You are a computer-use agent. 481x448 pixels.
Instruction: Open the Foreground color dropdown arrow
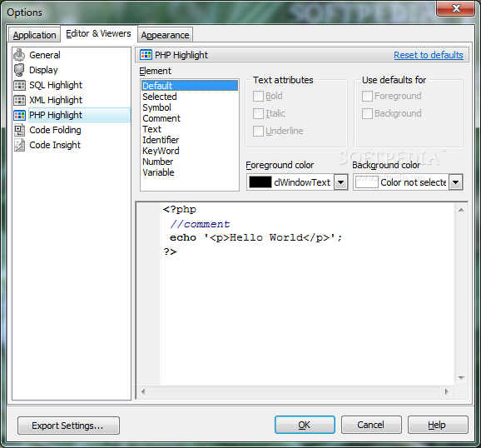(340, 182)
